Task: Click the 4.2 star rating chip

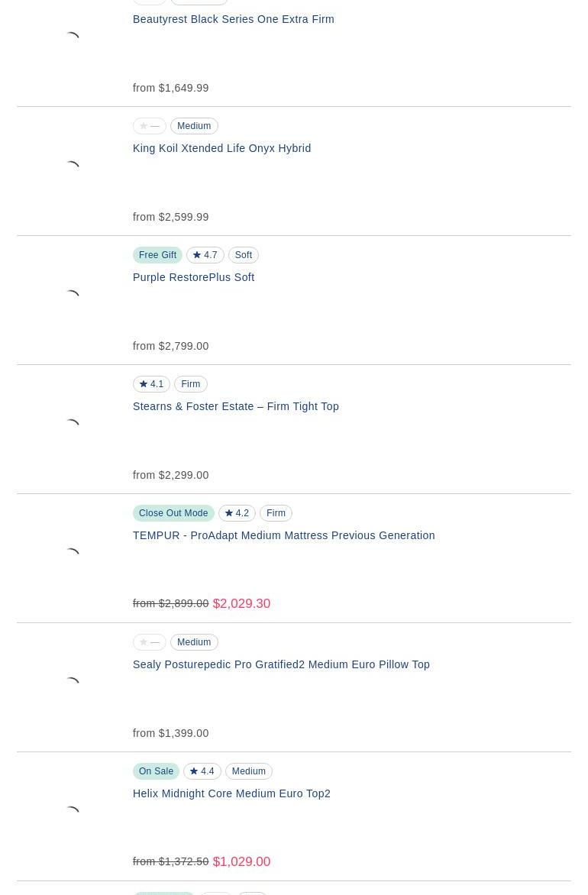Action: pos(237,513)
